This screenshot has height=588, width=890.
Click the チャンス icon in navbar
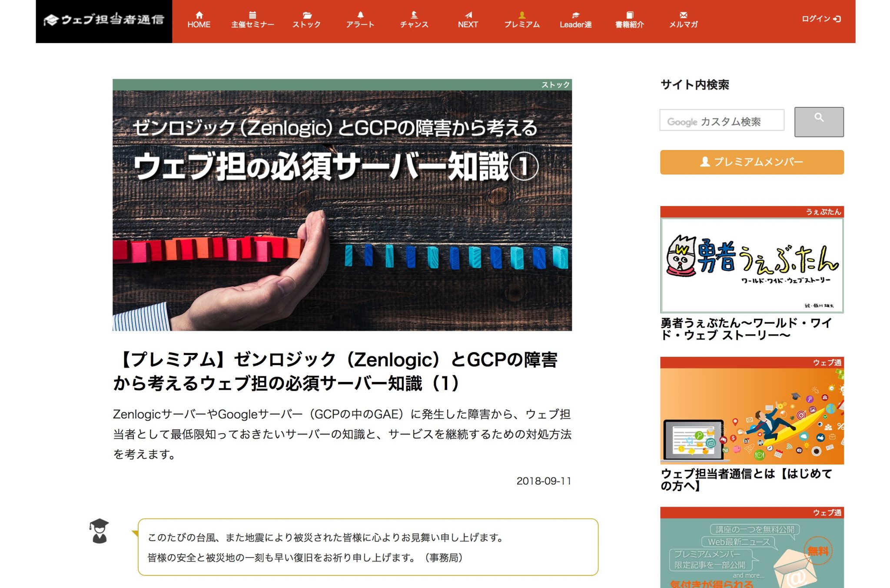coord(414,15)
